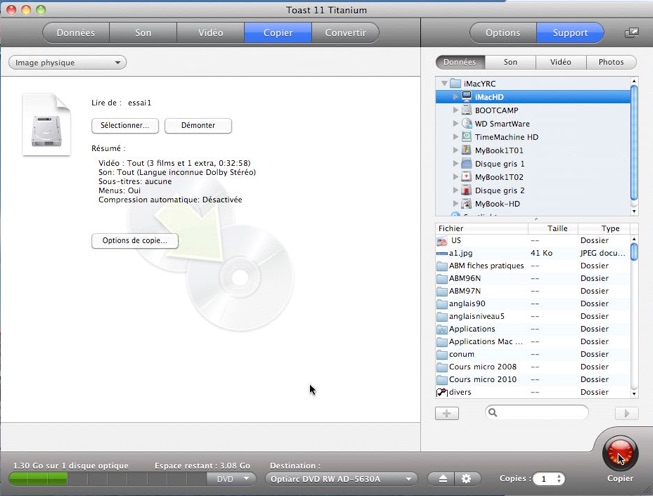Expand the iMacHD tree node
Screen dimensions: 653x496
(x=455, y=97)
